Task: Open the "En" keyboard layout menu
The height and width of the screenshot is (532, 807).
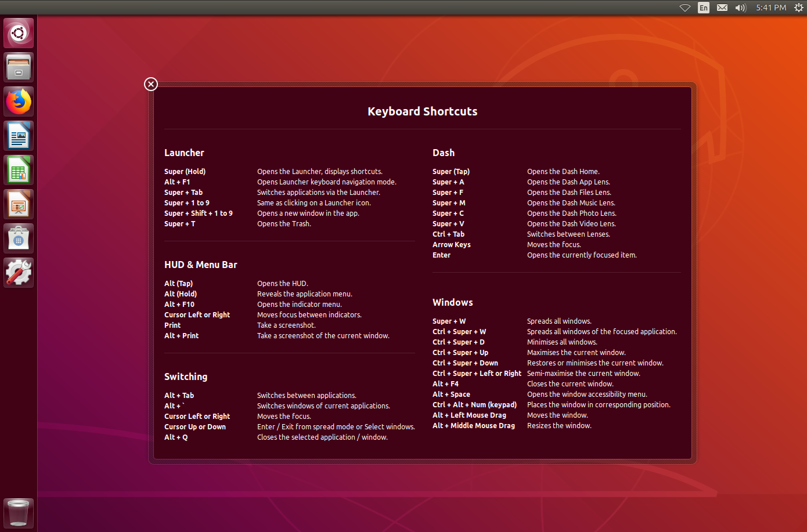Action: coord(703,8)
